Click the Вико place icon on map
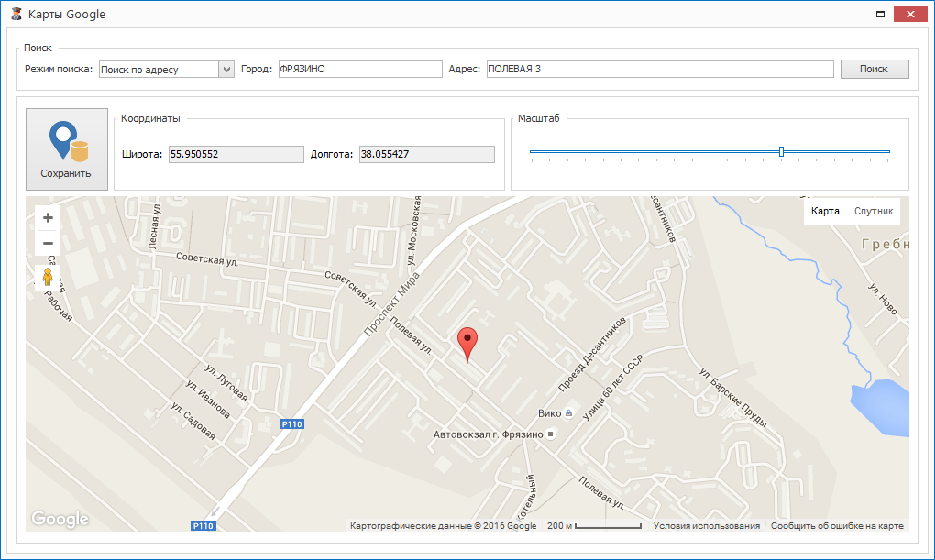 pyautogui.click(x=569, y=413)
